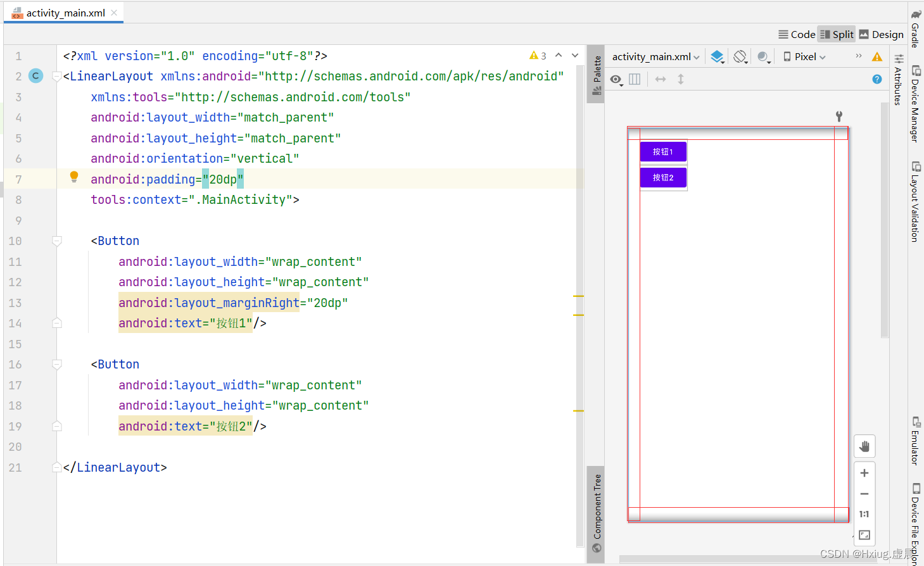
Task: Show more preview toolbar options
Action: (859, 56)
